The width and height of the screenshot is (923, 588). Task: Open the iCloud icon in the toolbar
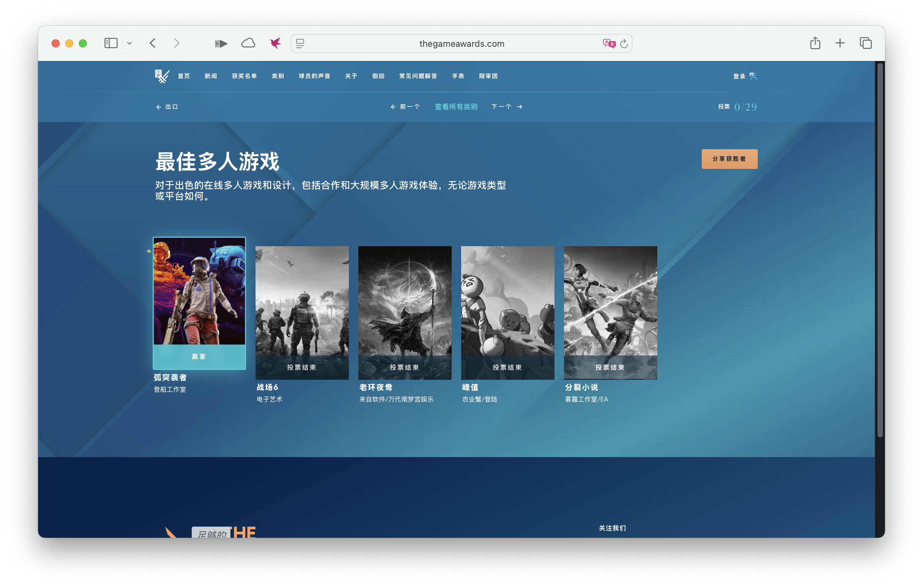coord(248,43)
